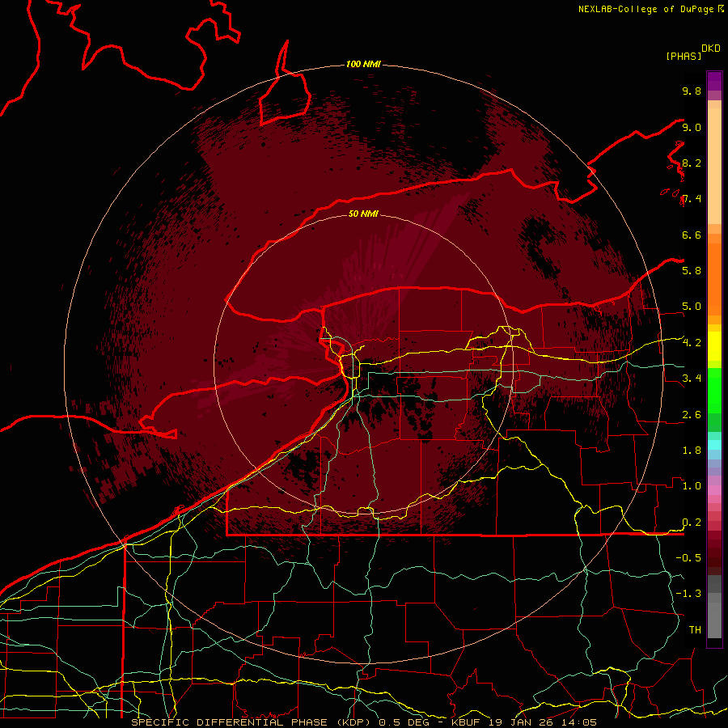Pick the pink swatch beside 1.0
Viewport: 728px width, 728px height.
point(714,489)
